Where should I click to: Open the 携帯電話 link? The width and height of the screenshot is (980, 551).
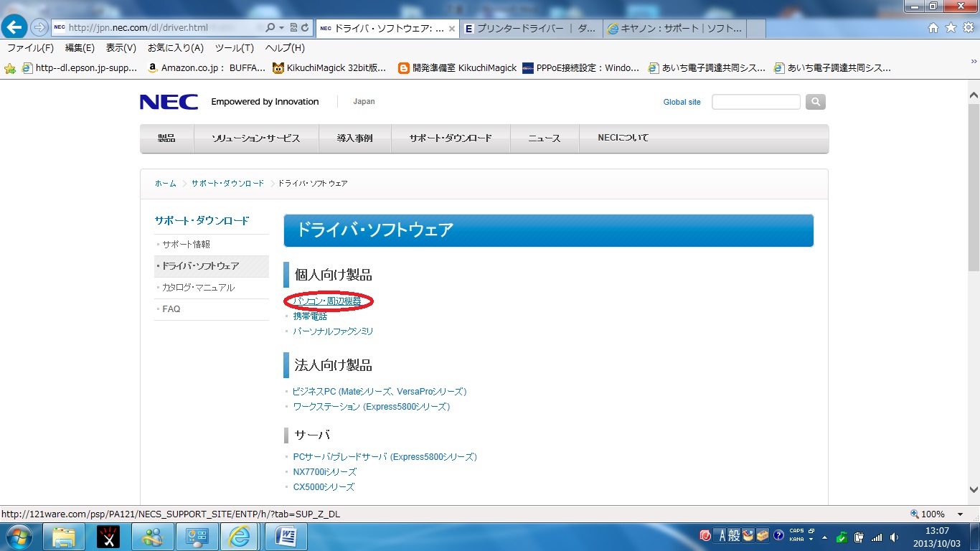point(310,316)
